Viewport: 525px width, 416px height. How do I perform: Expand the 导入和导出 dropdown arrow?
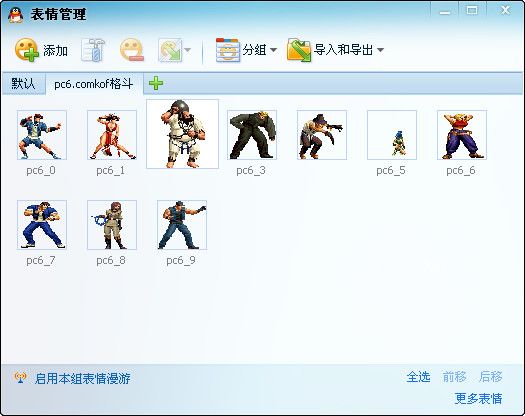pos(380,50)
